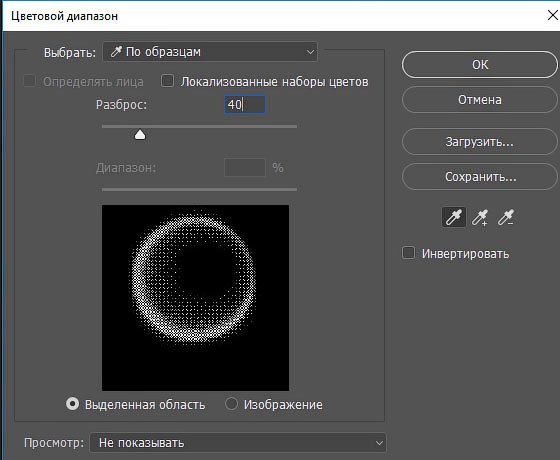
Task: Toggle the Инвертировать checkbox
Action: click(409, 252)
